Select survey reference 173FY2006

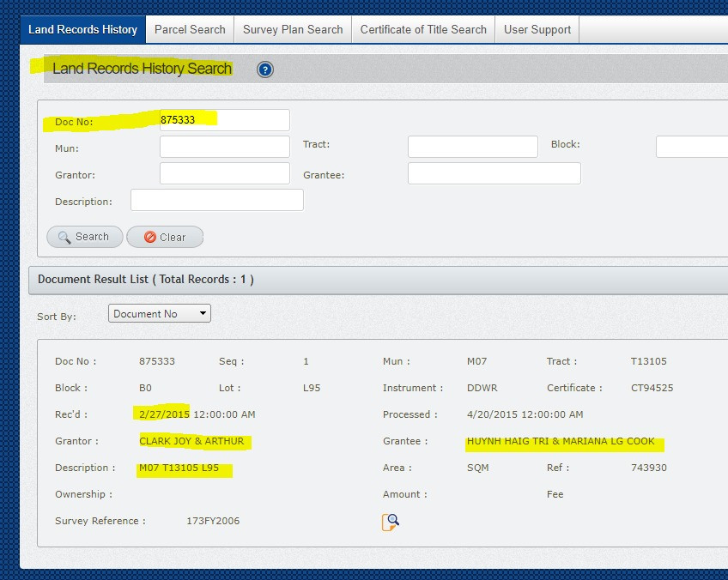pos(213,521)
